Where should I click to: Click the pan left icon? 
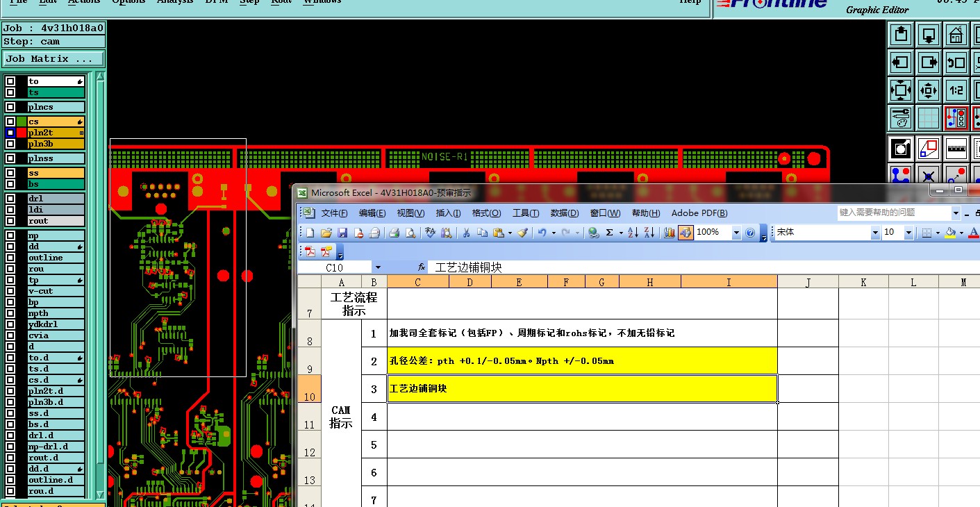coord(901,62)
